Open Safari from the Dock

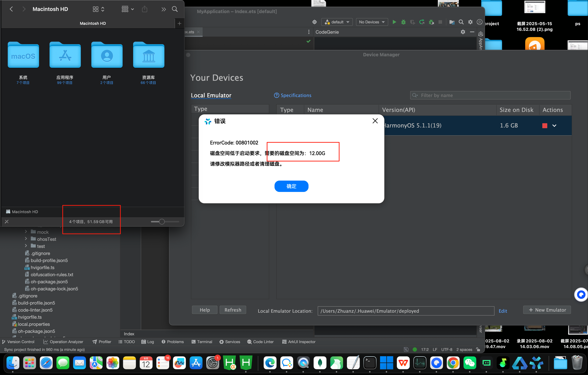46,363
